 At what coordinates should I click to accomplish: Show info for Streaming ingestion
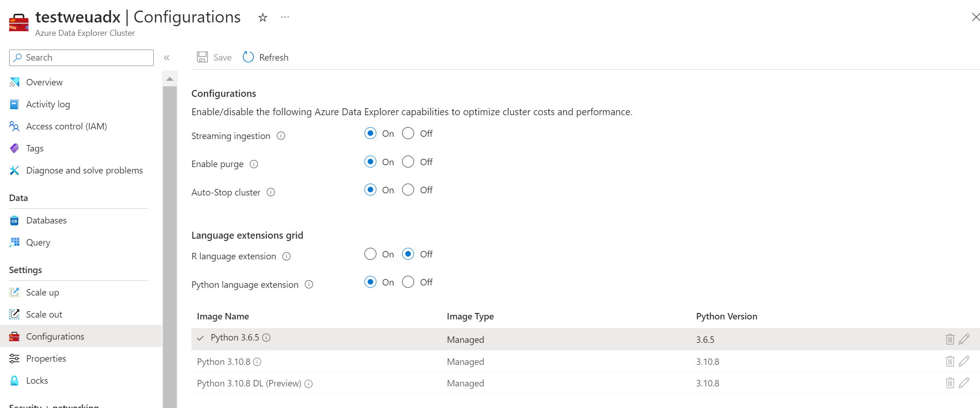(281, 136)
